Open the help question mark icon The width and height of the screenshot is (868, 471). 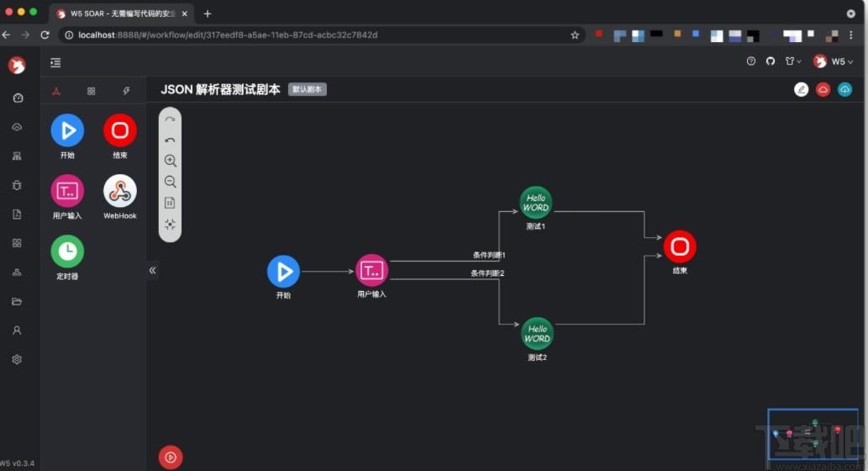tap(750, 61)
